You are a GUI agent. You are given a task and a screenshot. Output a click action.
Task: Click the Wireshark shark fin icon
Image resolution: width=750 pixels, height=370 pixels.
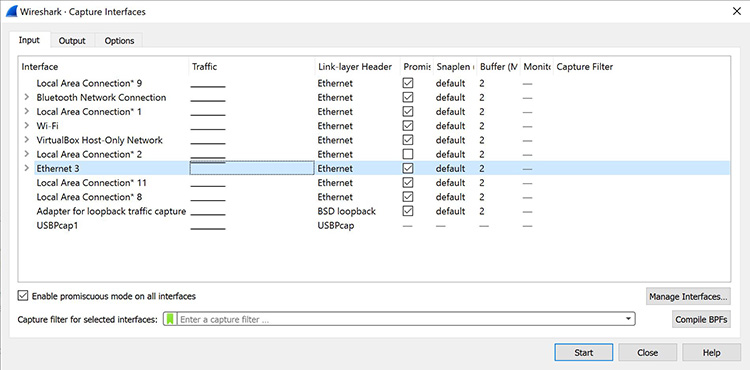point(11,11)
